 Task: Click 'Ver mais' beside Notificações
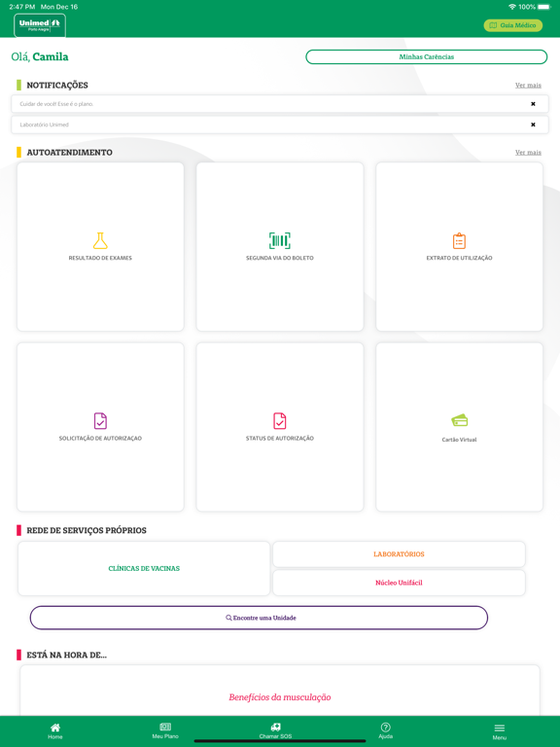click(528, 86)
